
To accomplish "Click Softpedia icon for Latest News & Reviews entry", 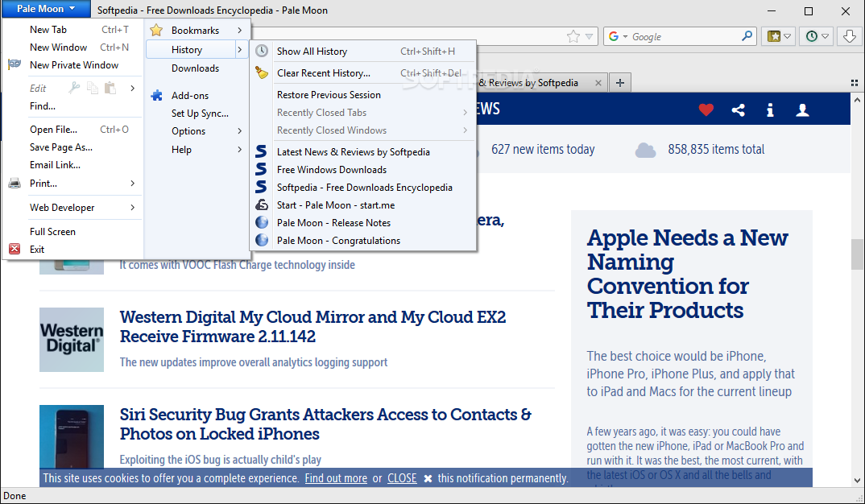I will point(262,151).
